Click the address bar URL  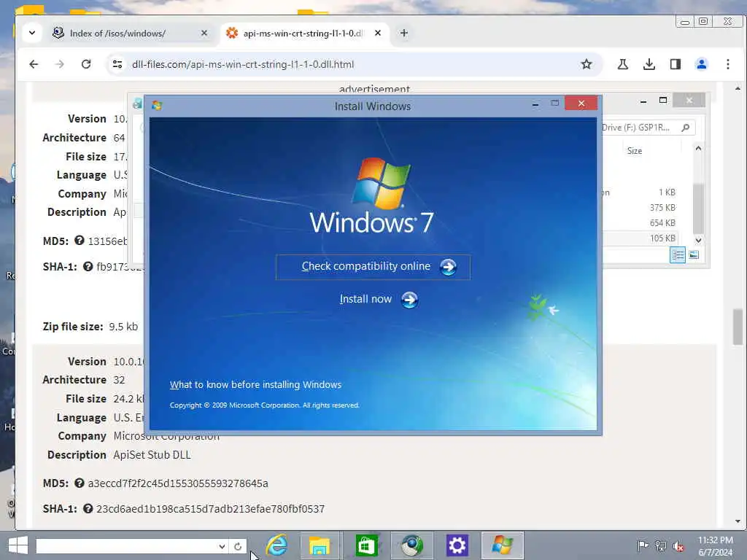pos(243,64)
